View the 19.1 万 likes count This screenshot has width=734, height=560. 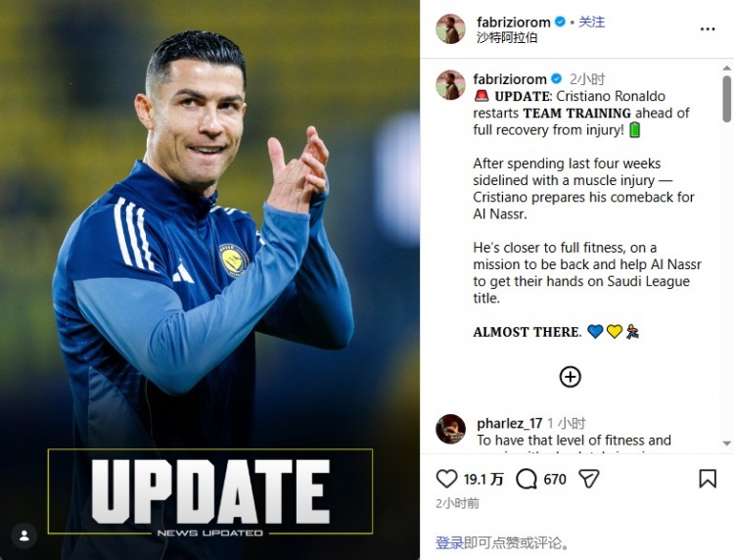(483, 479)
